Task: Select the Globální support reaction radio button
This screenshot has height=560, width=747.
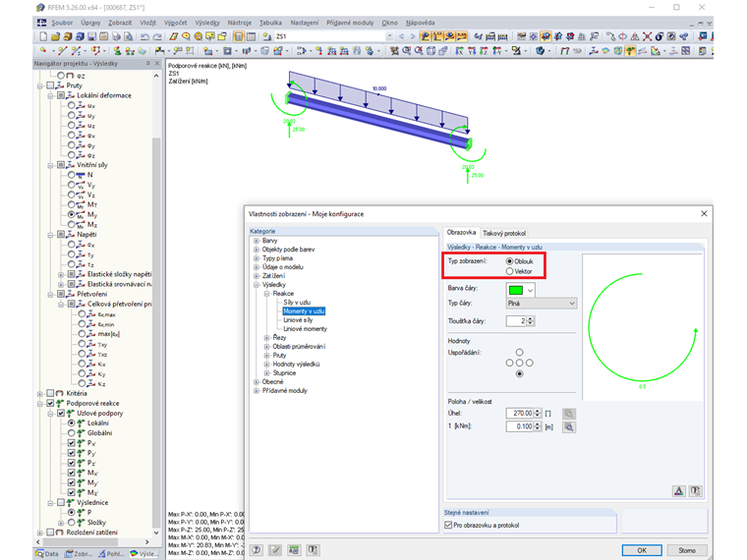Action: click(71, 433)
